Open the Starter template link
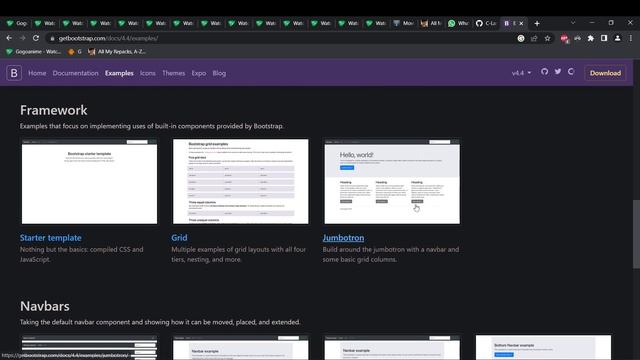Viewport: 640px width, 360px height. point(51,238)
